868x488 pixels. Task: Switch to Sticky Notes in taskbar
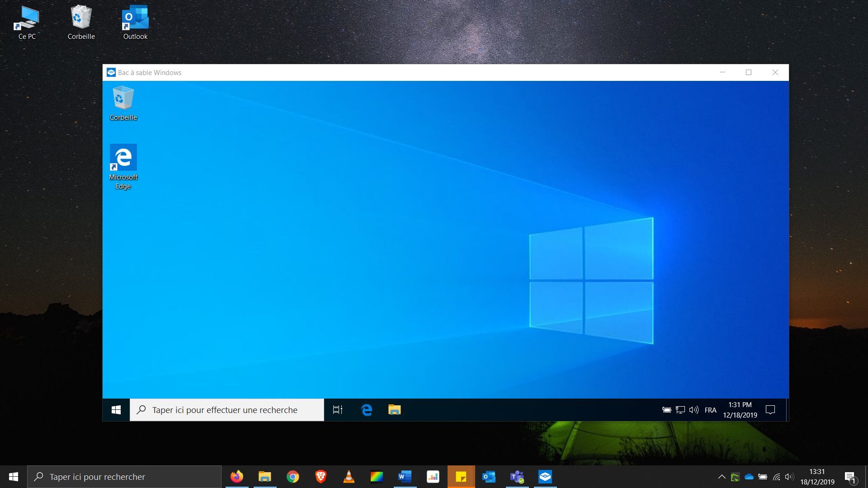tap(461, 477)
